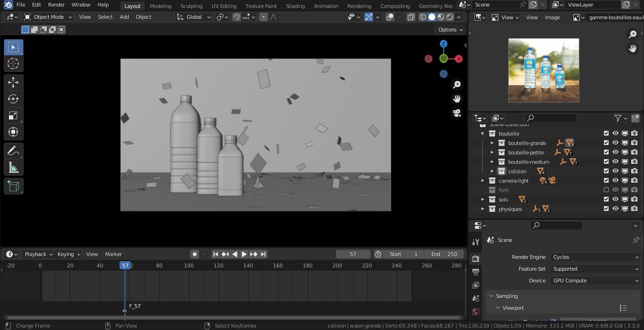Open the Render menu in the top bar
The image size is (644, 330).
pos(56,4)
